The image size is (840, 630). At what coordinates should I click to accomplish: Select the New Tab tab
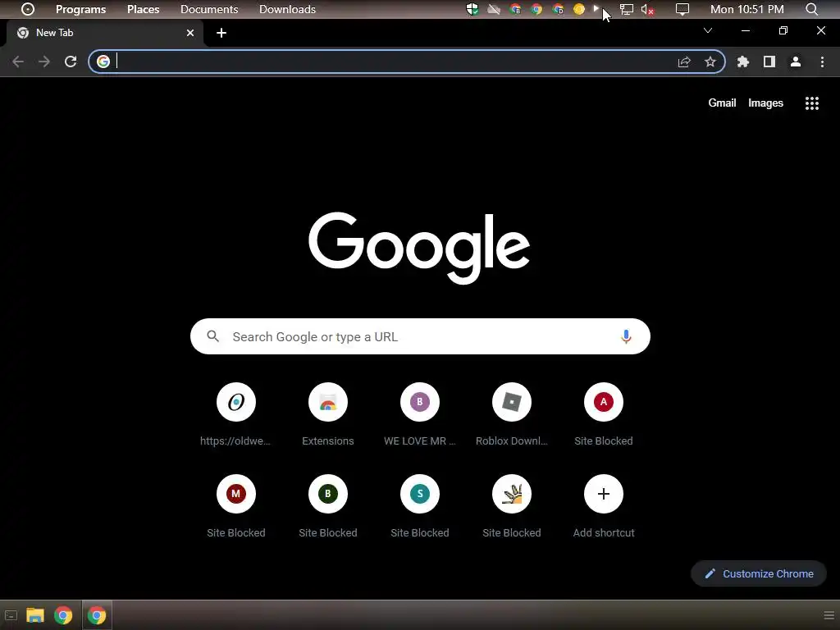pos(105,33)
